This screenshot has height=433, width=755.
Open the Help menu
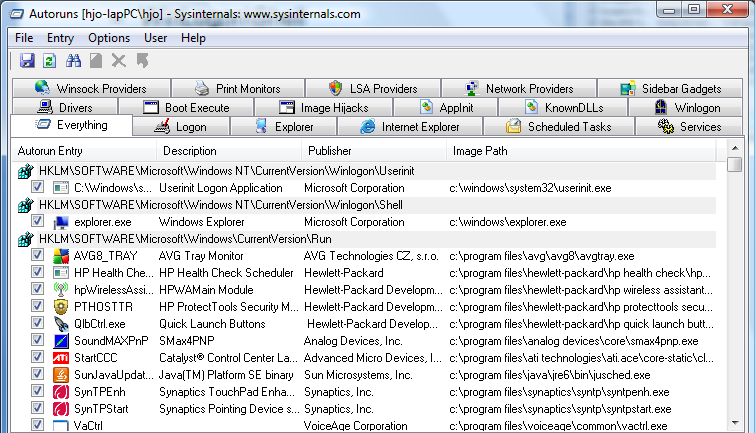click(193, 38)
